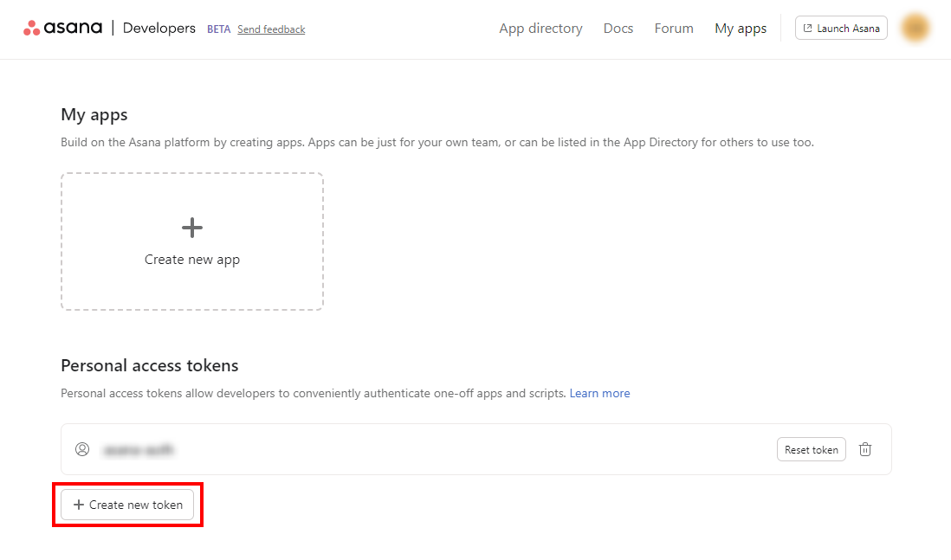Go to Docs in the top navigation
The height and width of the screenshot is (560, 951).
(618, 29)
